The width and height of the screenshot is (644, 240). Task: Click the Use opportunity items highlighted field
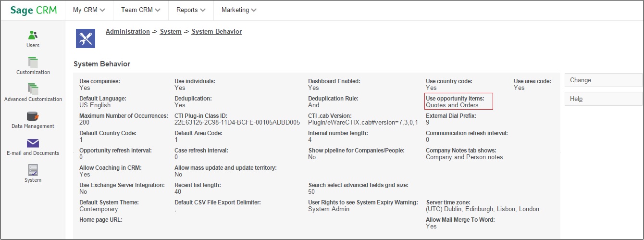pyautogui.click(x=458, y=101)
